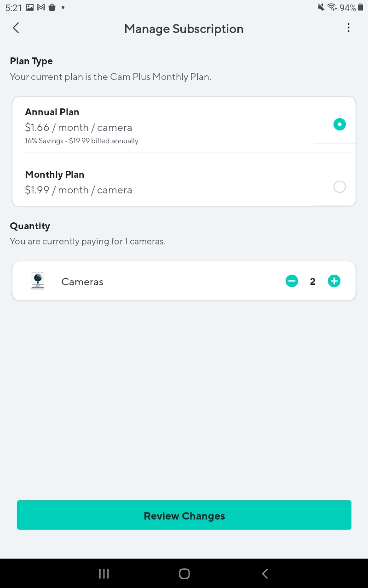
Task: Select the Annual Plan radio button
Action: [339, 124]
